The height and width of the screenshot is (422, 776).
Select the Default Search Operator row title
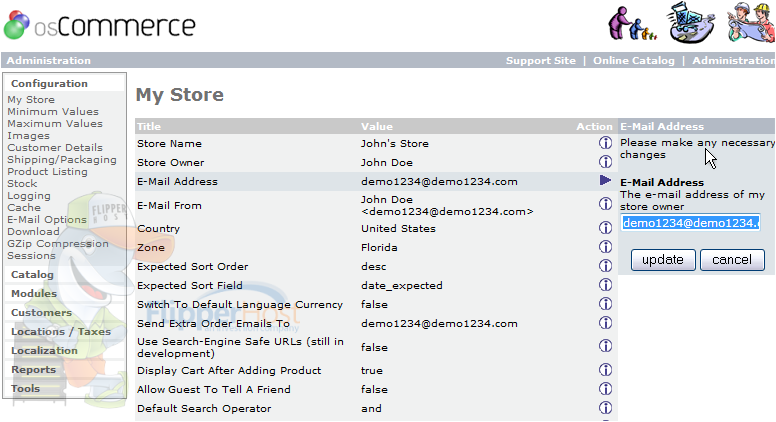204,409
